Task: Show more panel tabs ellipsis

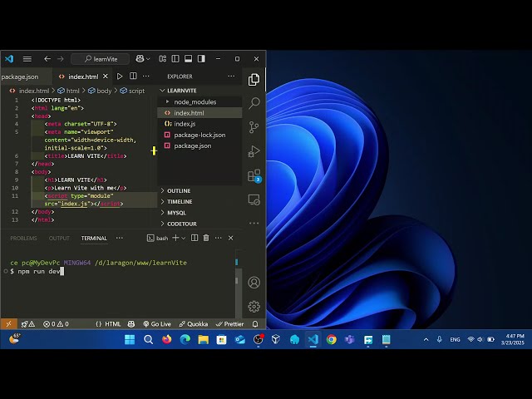Action: [x=120, y=239]
